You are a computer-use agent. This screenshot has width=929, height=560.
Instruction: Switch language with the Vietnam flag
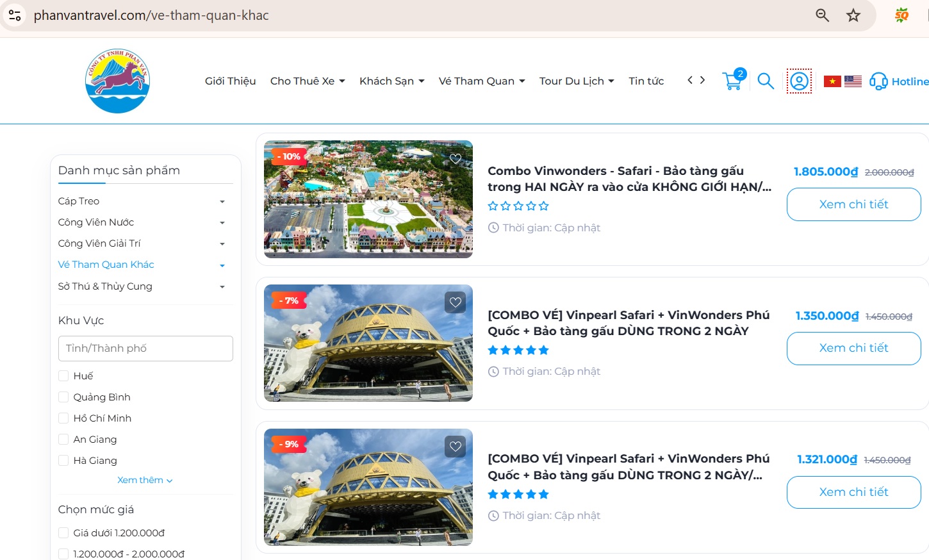pos(832,81)
